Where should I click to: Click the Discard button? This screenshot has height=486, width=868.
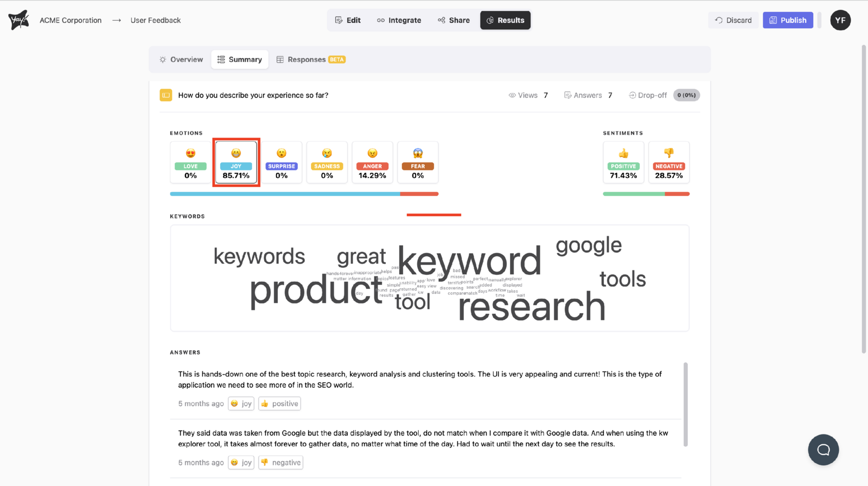733,20
